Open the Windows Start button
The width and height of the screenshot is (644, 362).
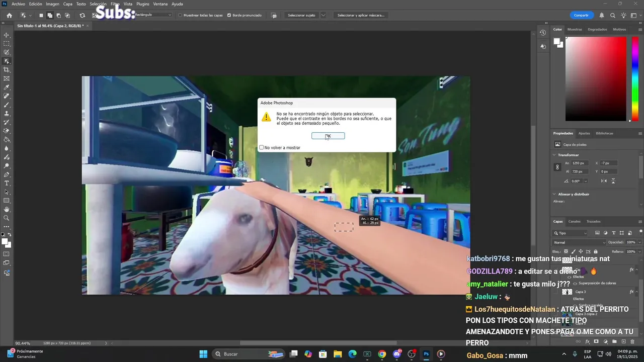(203, 354)
